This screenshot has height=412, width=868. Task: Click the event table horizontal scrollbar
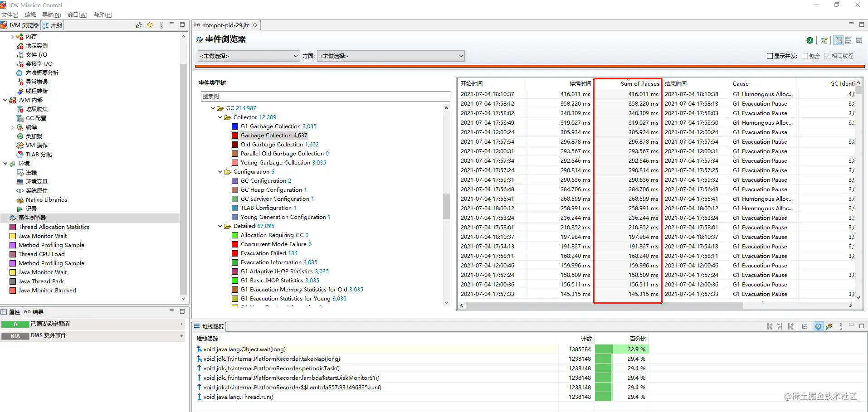point(604,305)
